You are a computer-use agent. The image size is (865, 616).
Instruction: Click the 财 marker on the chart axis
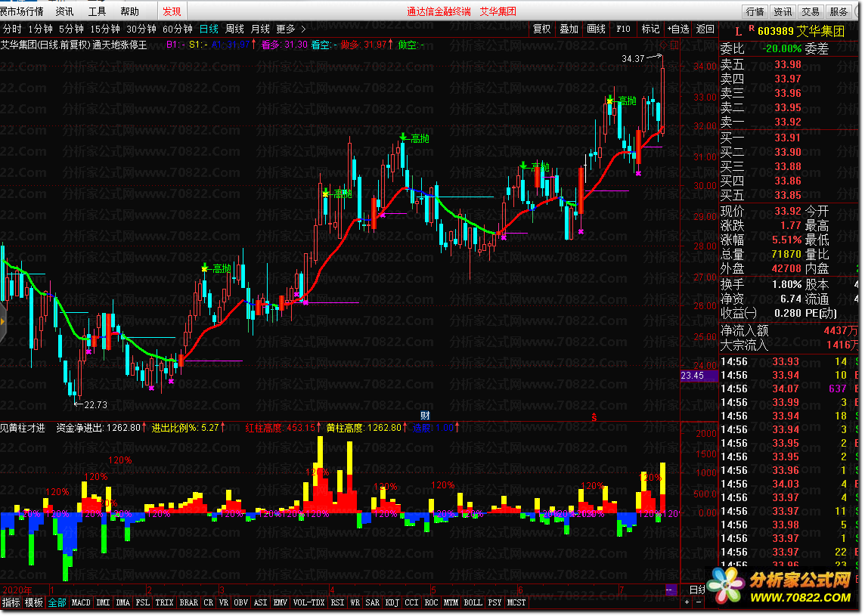(425, 415)
